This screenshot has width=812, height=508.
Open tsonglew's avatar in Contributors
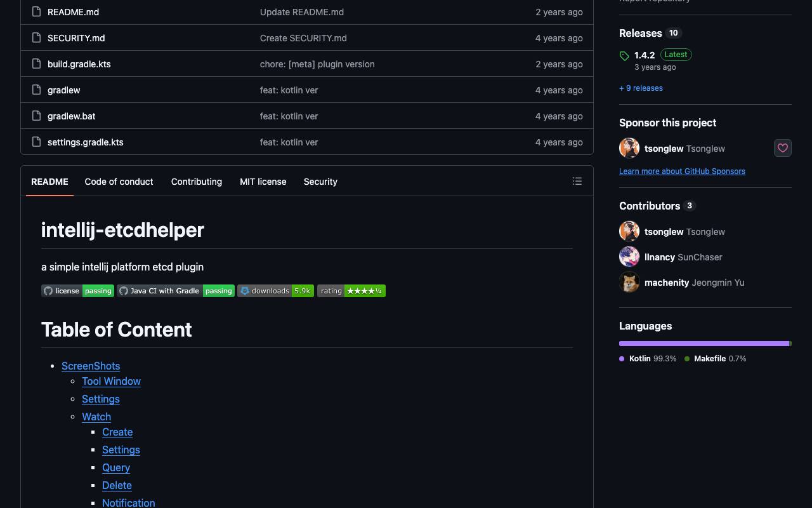(x=629, y=231)
